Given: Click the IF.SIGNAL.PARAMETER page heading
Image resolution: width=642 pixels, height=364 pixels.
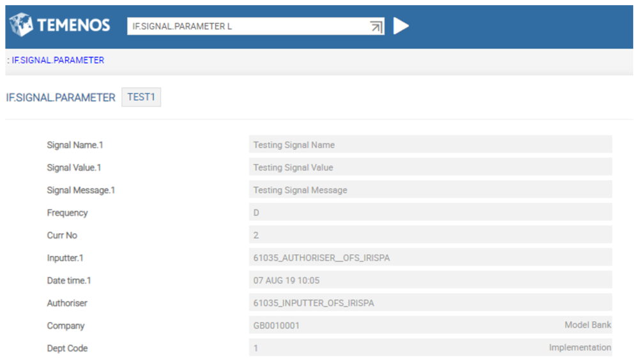Looking at the screenshot, I should [61, 98].
